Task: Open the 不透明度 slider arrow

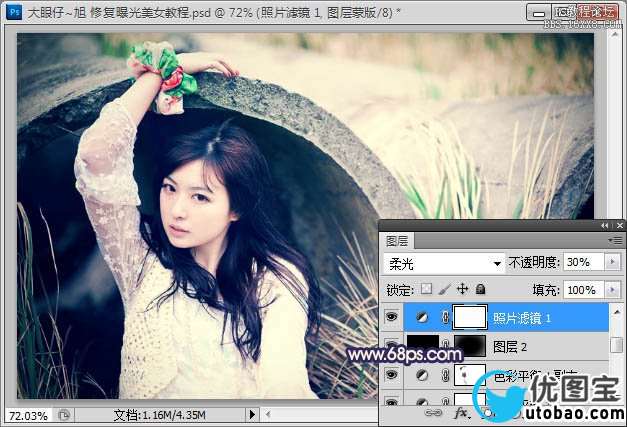Action: point(612,262)
